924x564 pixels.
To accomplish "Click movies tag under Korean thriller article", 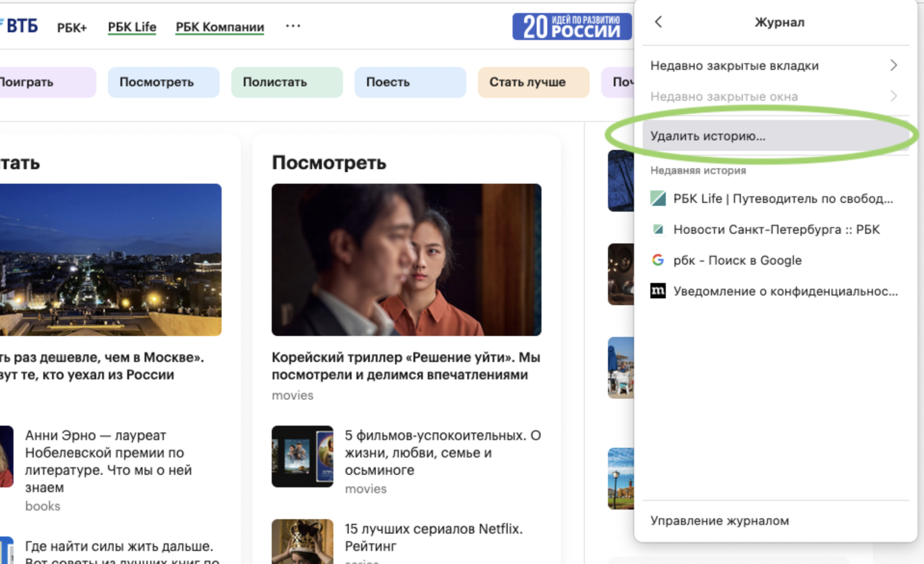I will point(292,395).
